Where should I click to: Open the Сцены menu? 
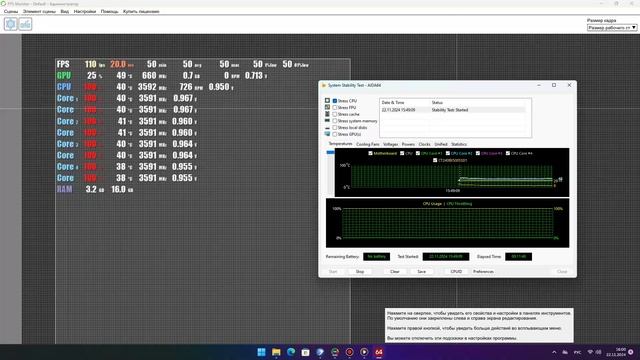pyautogui.click(x=11, y=11)
